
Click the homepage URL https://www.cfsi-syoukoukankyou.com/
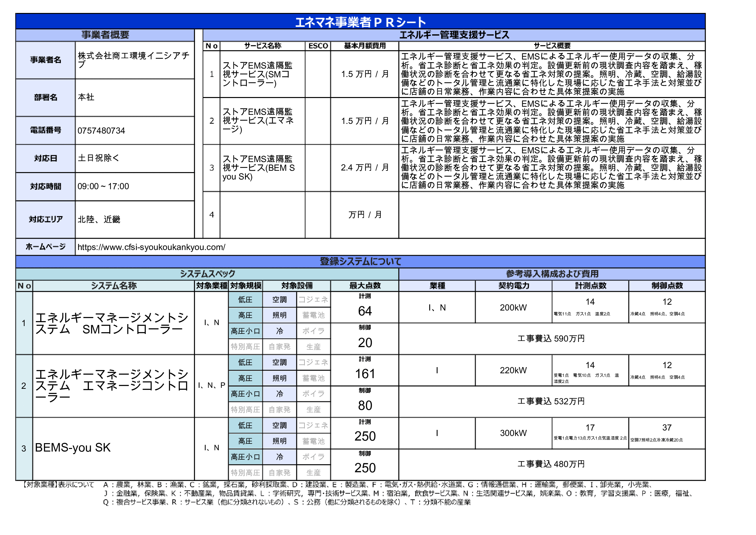(152, 247)
